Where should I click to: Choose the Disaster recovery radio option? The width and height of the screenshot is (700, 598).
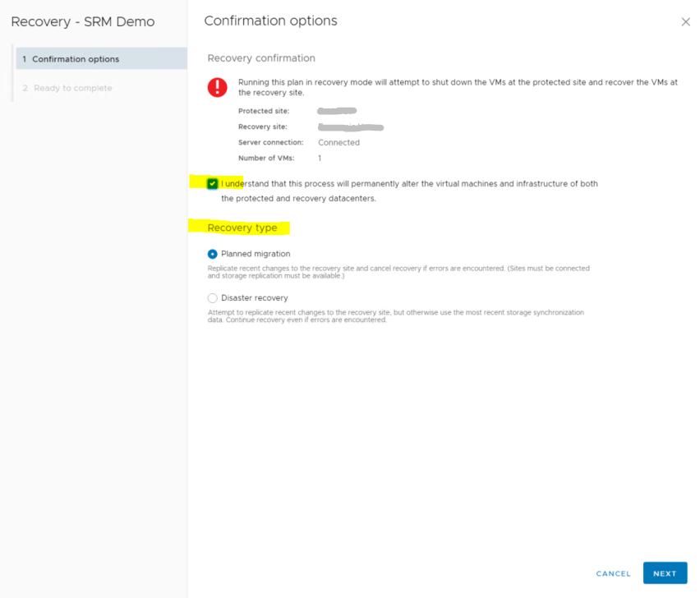(213, 298)
